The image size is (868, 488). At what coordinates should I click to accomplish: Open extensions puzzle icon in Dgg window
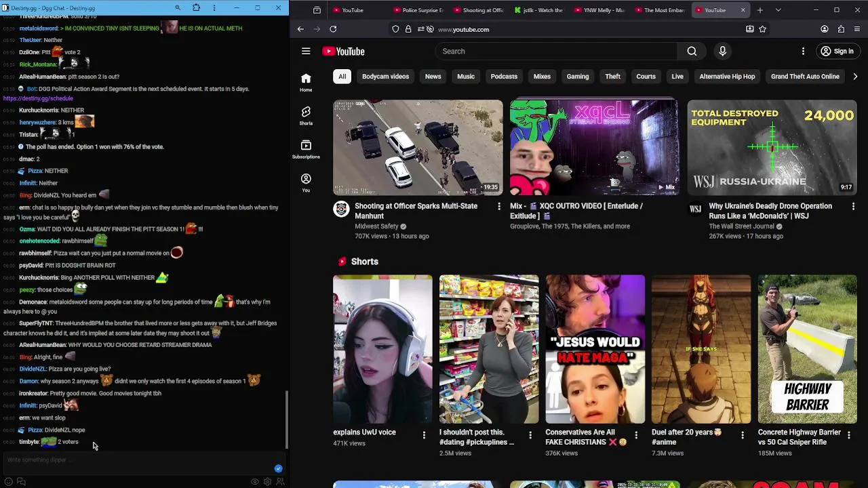pyautogui.click(x=197, y=8)
